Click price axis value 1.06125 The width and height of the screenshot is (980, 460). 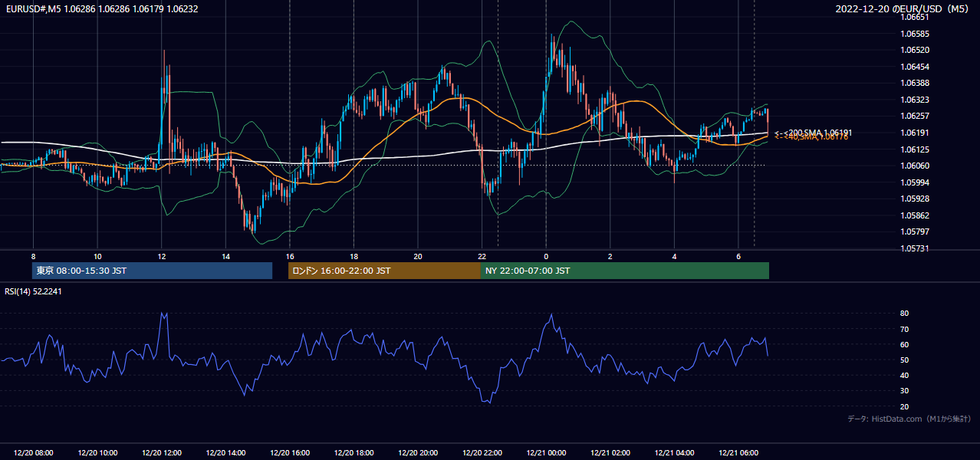915,149
